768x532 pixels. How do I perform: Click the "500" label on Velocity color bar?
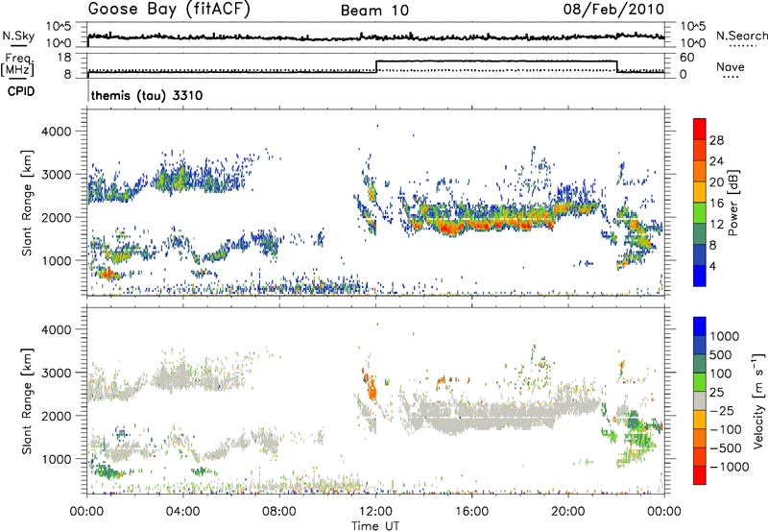pyautogui.click(x=721, y=354)
